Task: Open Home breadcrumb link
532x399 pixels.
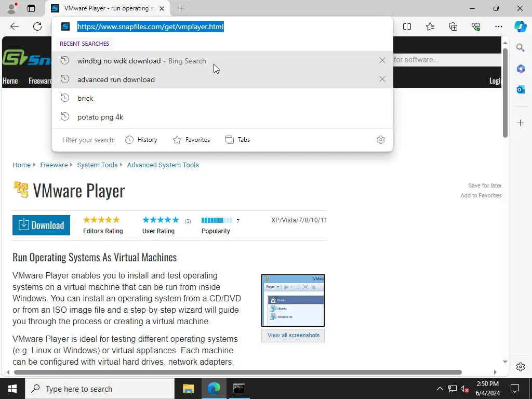Action: coord(21,165)
